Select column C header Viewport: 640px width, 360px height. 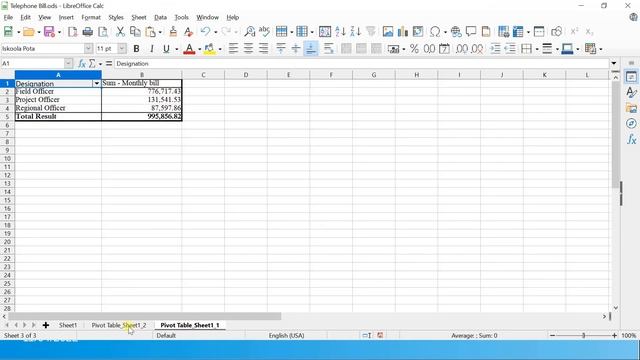pyautogui.click(x=203, y=75)
